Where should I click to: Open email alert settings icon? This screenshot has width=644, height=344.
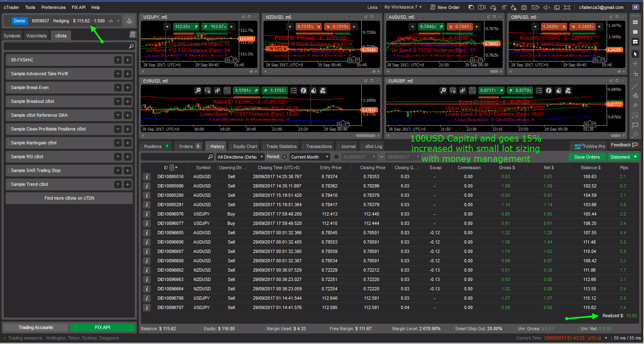(536, 7)
